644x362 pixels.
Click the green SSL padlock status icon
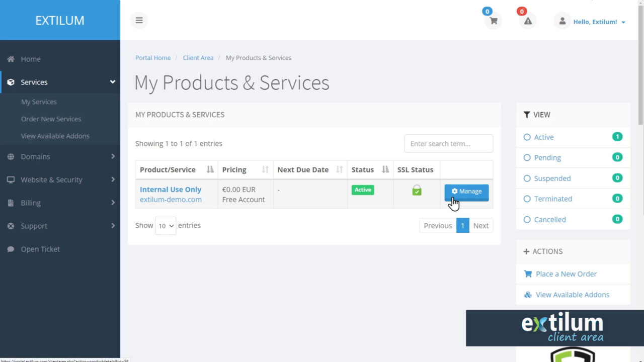pos(417,190)
